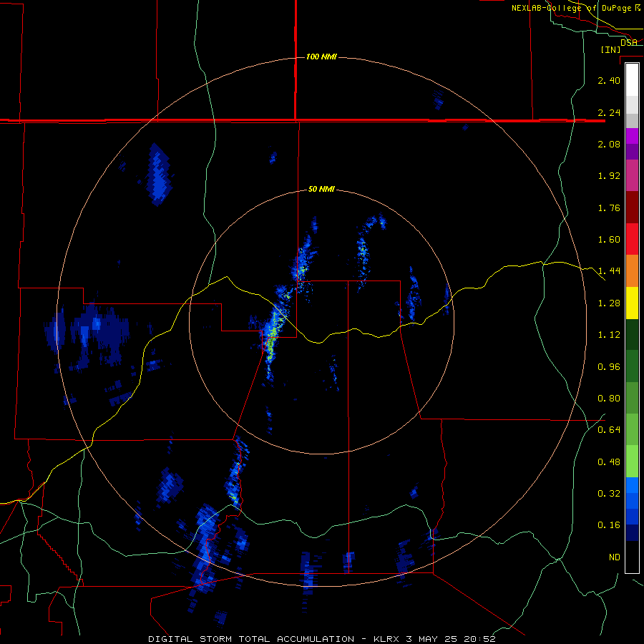Click the 1.76 legend value
The height and width of the screenshot is (644, 644).
click(609, 208)
